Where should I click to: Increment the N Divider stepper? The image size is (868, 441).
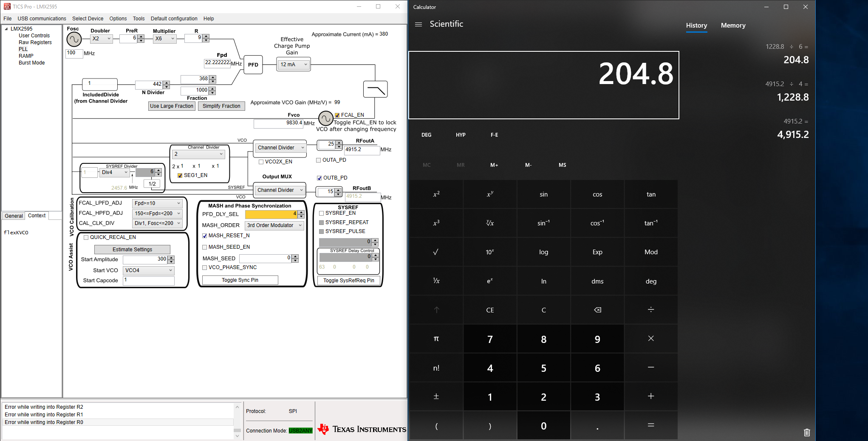[167, 83]
